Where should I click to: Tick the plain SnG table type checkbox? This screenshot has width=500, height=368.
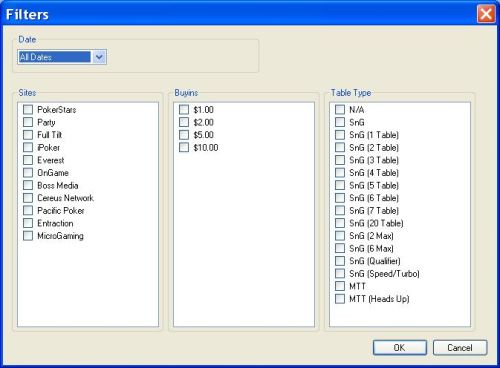(x=340, y=122)
